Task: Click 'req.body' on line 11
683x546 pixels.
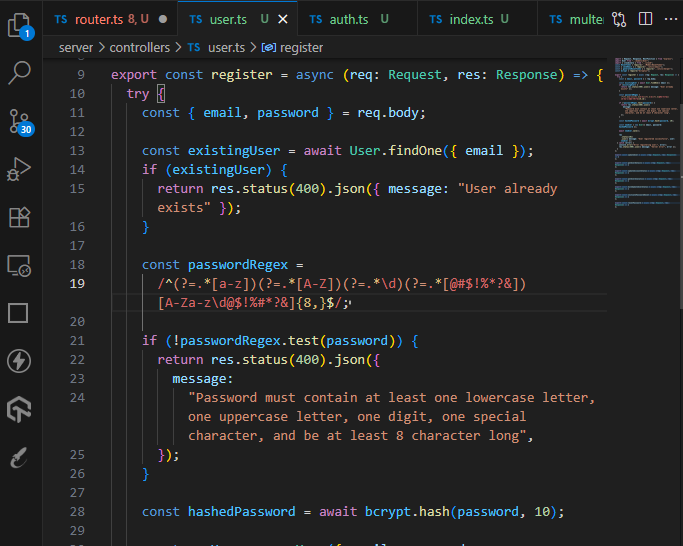Action: tap(388, 113)
